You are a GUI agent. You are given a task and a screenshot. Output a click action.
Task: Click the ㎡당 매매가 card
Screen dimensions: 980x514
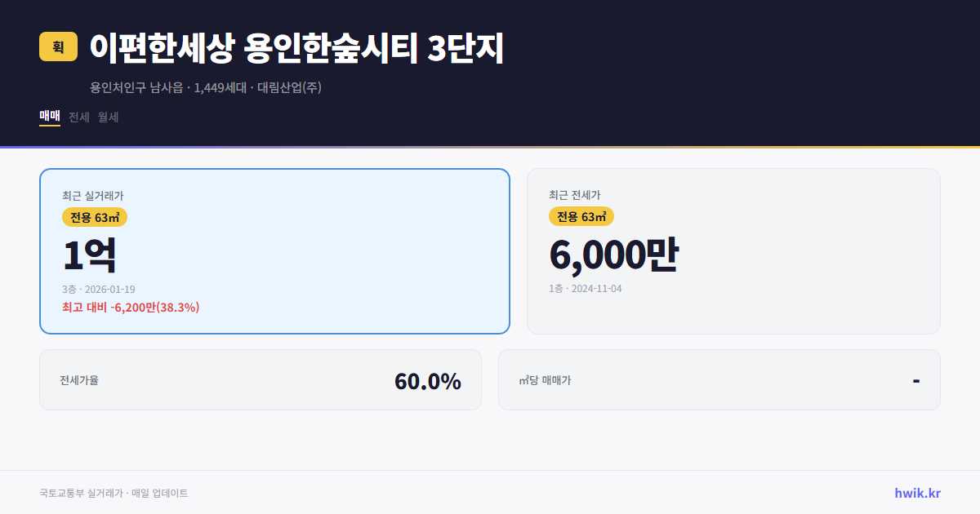coord(718,379)
